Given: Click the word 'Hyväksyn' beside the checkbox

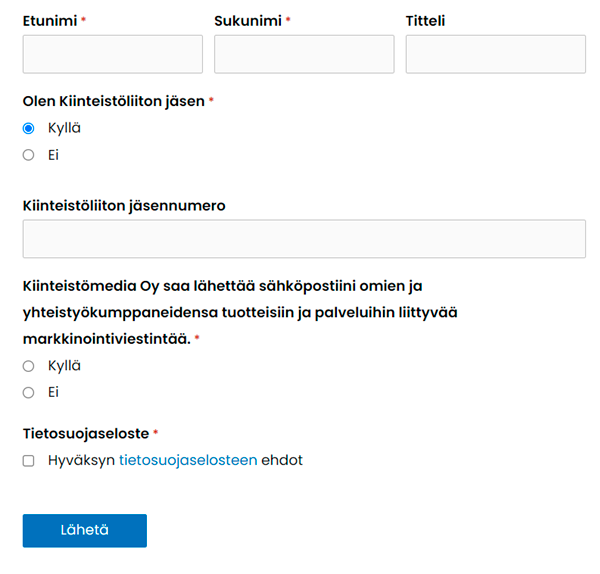Looking at the screenshot, I should (x=82, y=460).
